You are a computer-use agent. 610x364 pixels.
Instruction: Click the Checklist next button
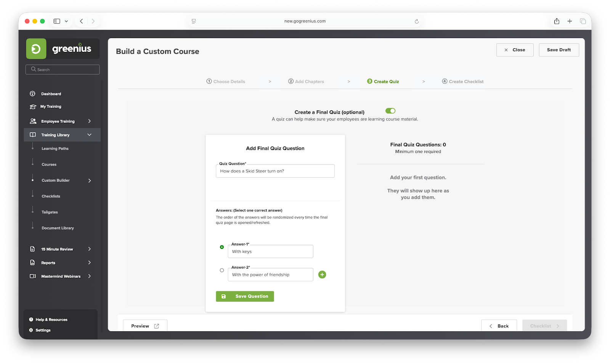click(x=544, y=326)
